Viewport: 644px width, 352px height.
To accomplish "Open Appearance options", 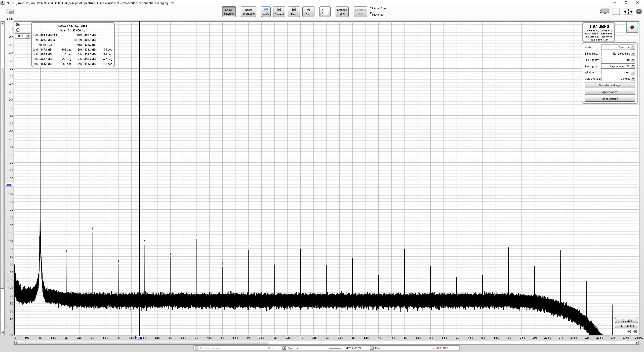I will pyautogui.click(x=610, y=92).
